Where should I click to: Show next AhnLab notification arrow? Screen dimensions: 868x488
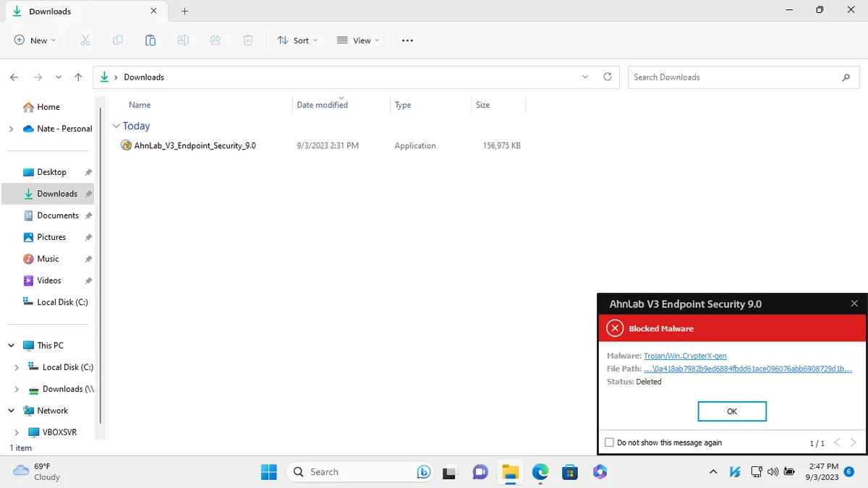click(x=854, y=442)
